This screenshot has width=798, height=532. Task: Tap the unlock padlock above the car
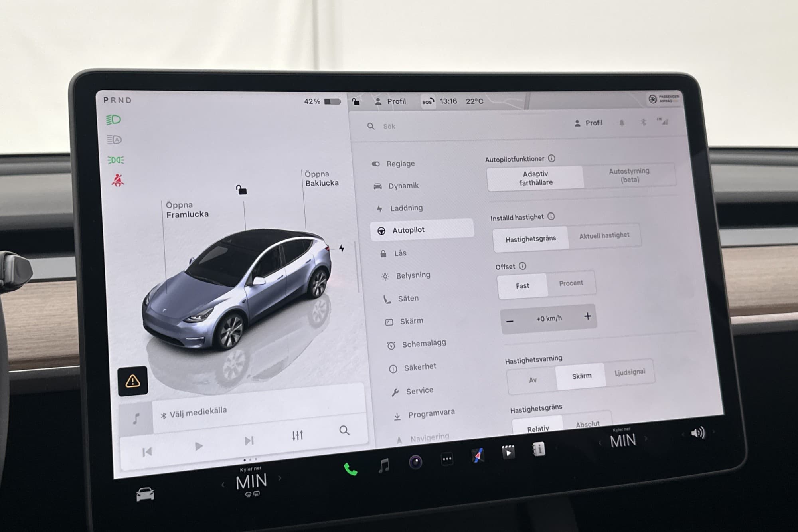pyautogui.click(x=241, y=189)
